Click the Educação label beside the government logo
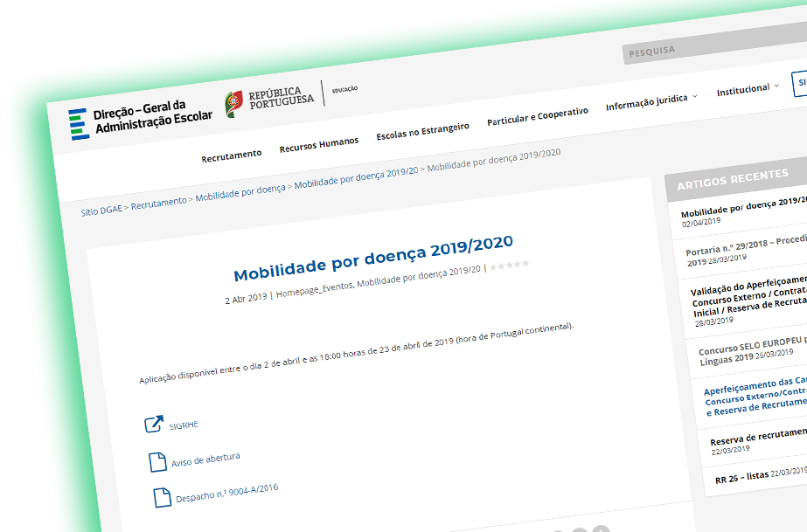Screen dimensions: 807x532 (343, 87)
